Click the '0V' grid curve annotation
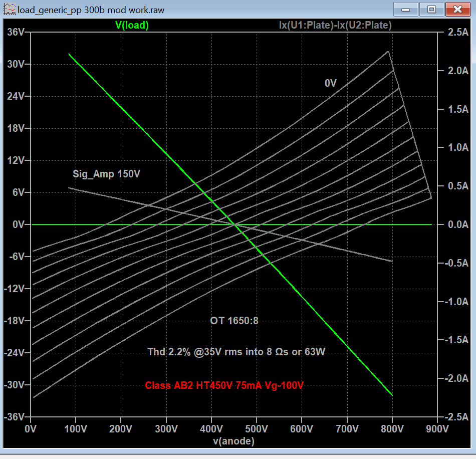 tap(331, 83)
